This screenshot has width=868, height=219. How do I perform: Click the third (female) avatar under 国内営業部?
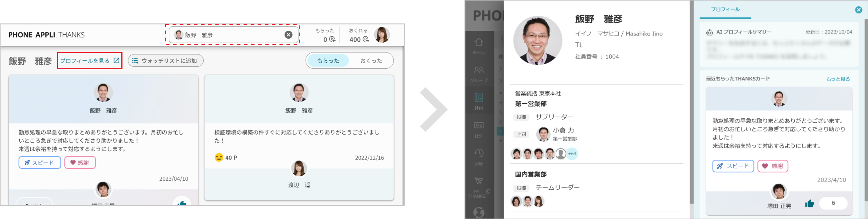coord(538,202)
